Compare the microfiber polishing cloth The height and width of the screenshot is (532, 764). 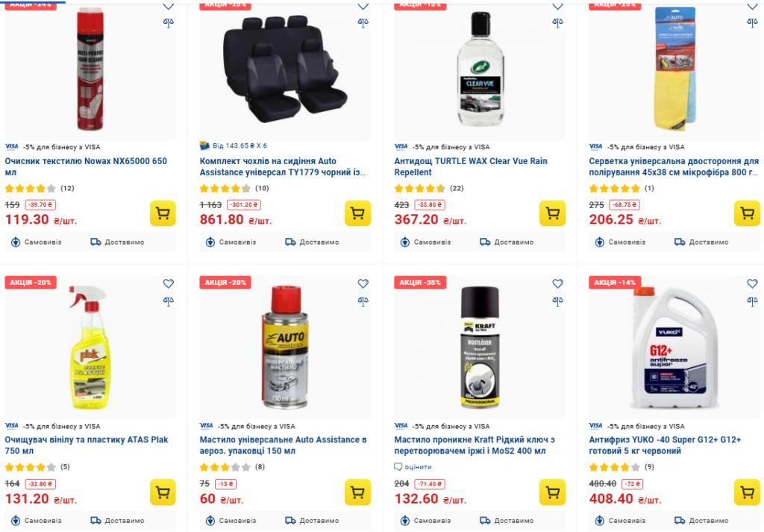point(753,22)
